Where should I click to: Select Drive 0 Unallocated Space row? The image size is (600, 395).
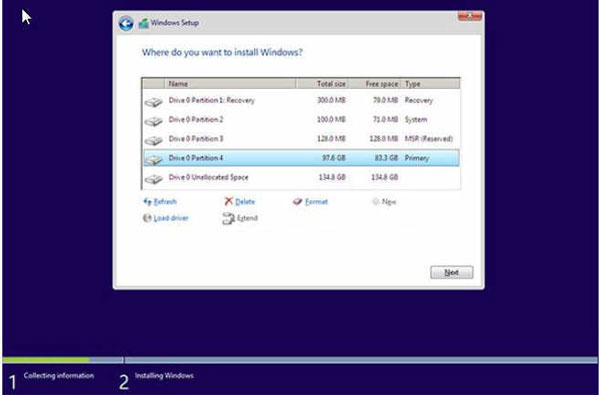[x=301, y=177]
